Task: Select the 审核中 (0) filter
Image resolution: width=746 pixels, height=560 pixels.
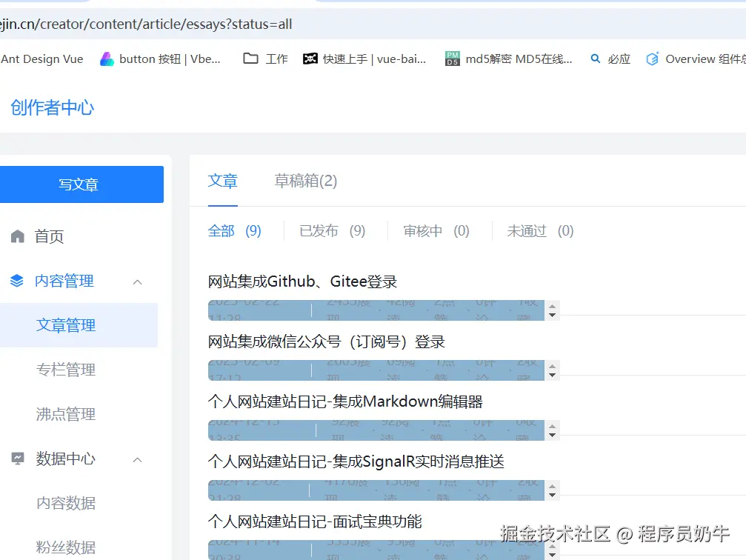Action: click(x=436, y=230)
